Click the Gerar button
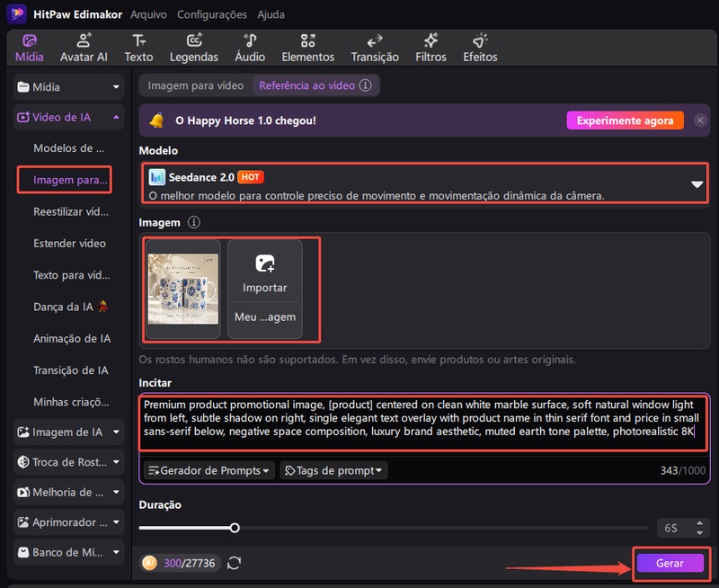The width and height of the screenshot is (719, 588). click(x=670, y=563)
